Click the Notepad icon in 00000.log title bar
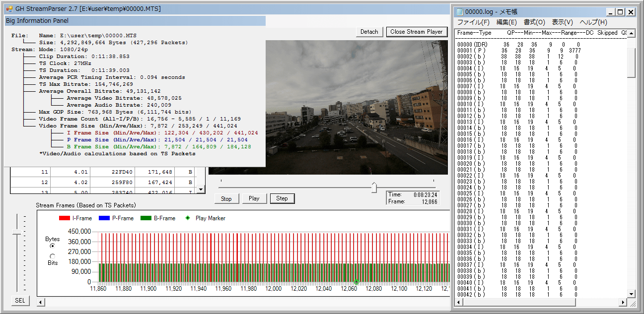The width and height of the screenshot is (644, 314). click(460, 12)
